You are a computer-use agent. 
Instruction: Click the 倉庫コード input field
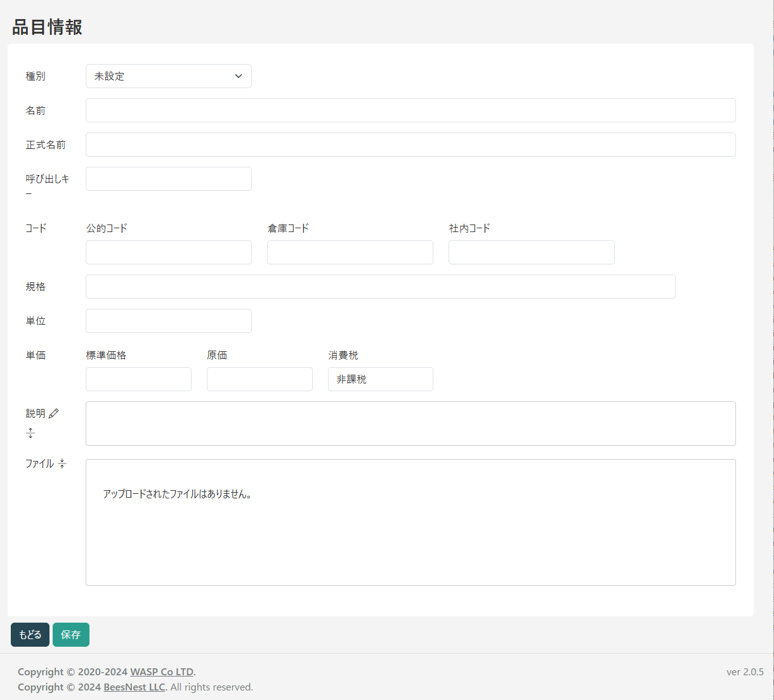click(x=350, y=252)
